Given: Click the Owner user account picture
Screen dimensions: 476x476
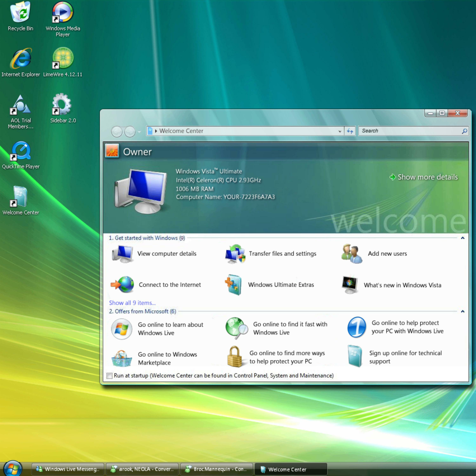Looking at the screenshot, I should [112, 151].
